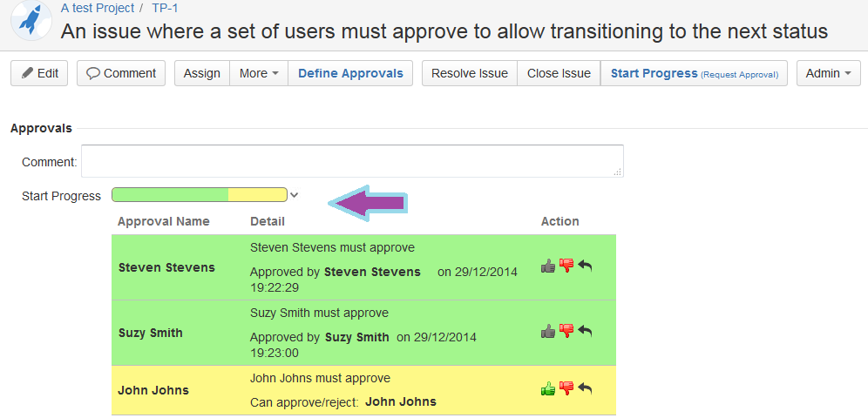Screen dimensions: 868x418
Task: Select the Close Issue button
Action: [x=559, y=73]
